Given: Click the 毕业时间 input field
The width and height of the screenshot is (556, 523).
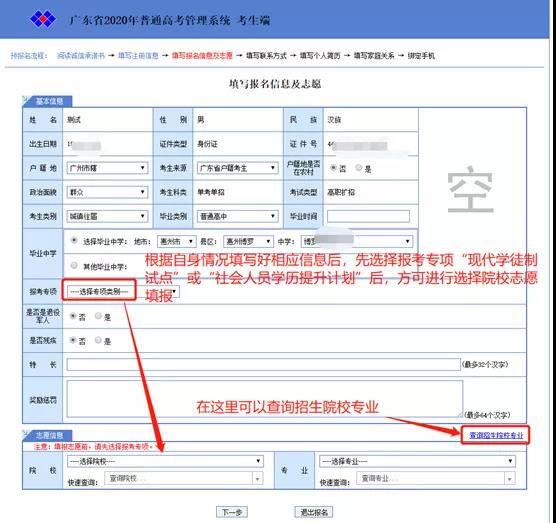Looking at the screenshot, I should pos(368,216).
